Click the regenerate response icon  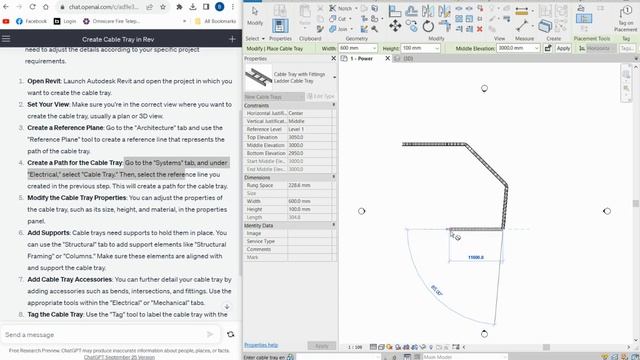click(x=231, y=335)
